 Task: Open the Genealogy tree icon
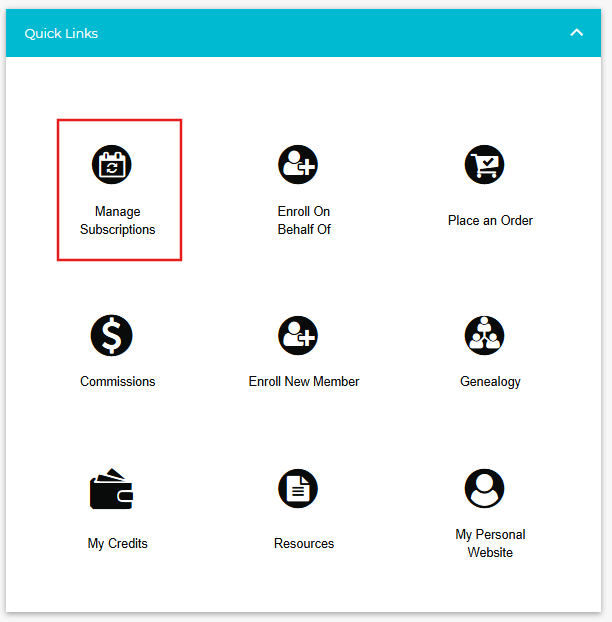click(484, 336)
